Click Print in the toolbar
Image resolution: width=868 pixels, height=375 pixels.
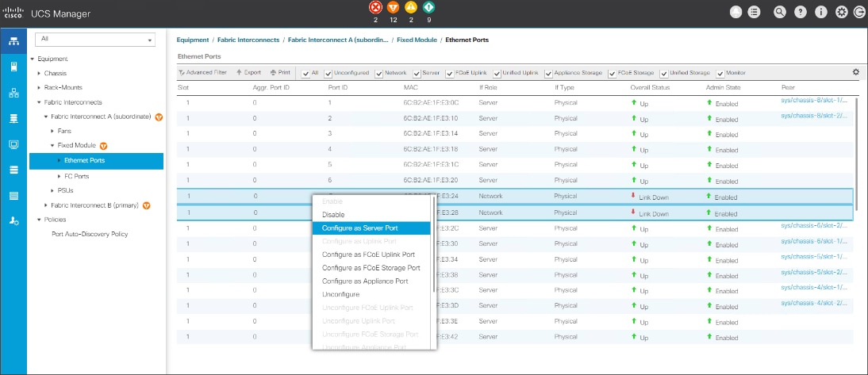(280, 72)
